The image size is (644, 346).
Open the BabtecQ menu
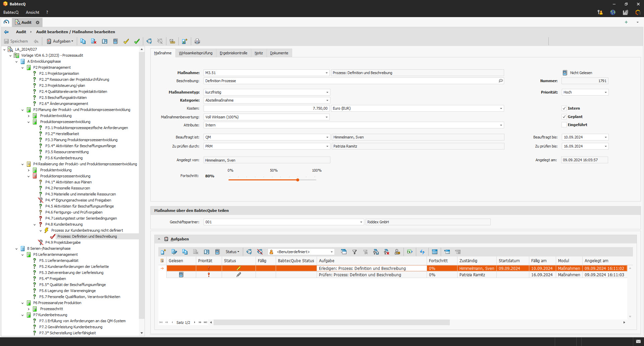tap(11, 12)
